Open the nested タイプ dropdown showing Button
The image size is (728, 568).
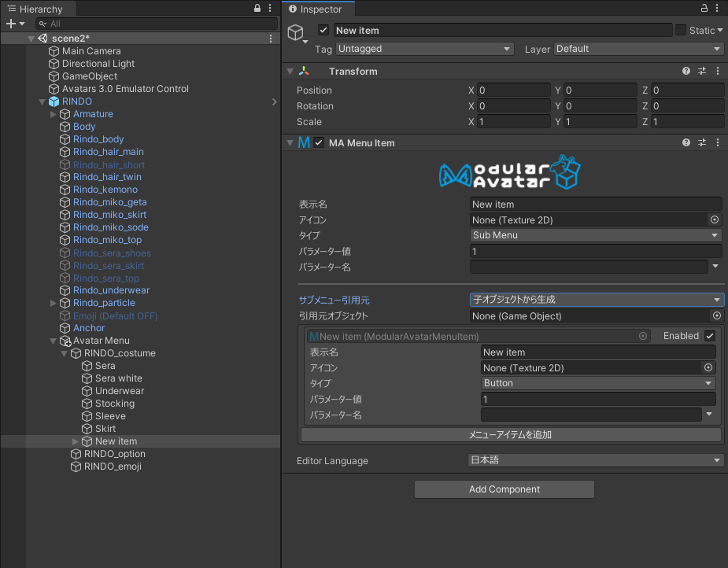tap(598, 383)
